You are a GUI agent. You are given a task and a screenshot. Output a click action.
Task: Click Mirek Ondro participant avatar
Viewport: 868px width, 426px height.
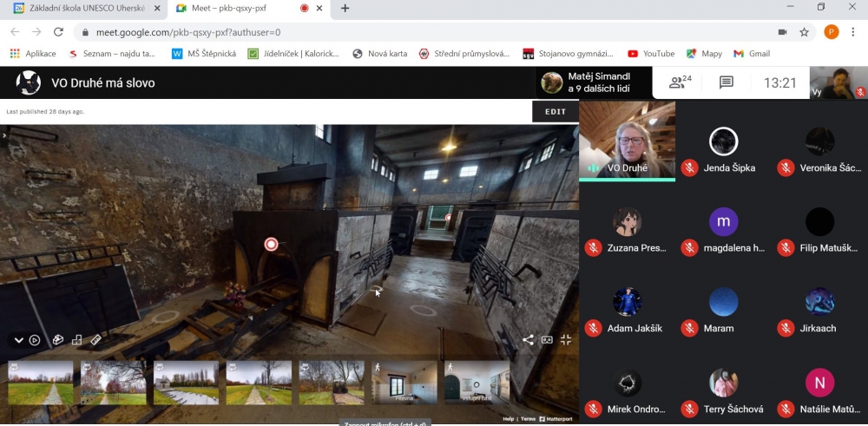tap(627, 383)
